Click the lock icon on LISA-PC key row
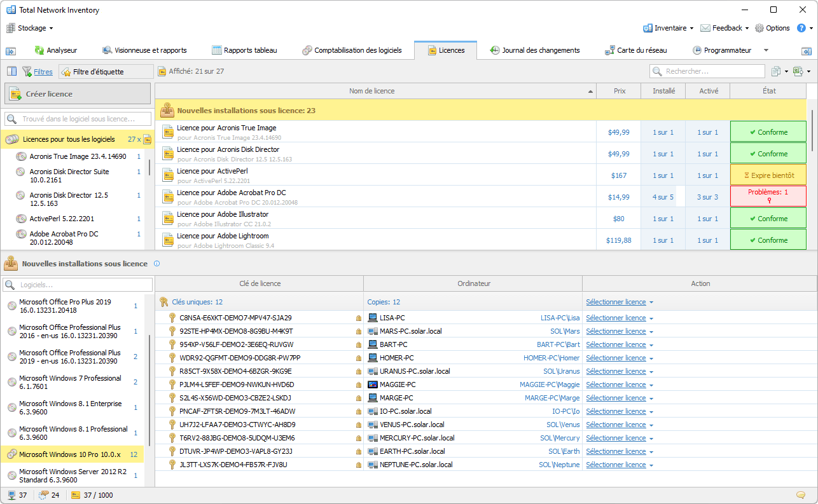The image size is (818, 504). [x=358, y=318]
